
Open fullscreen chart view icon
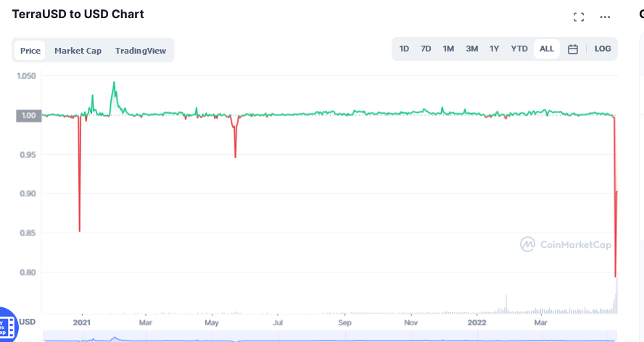(579, 17)
